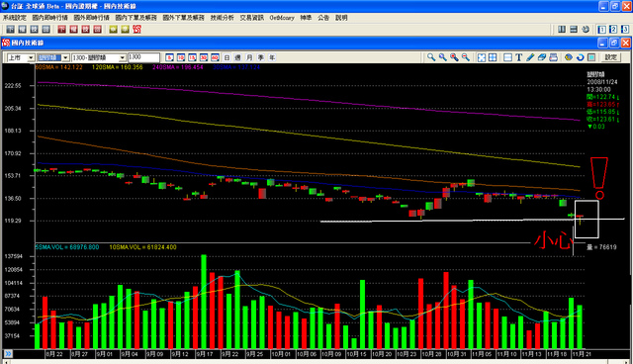This screenshot has width=633, height=364.
Task: Open the 公告 menu
Action: point(323,18)
